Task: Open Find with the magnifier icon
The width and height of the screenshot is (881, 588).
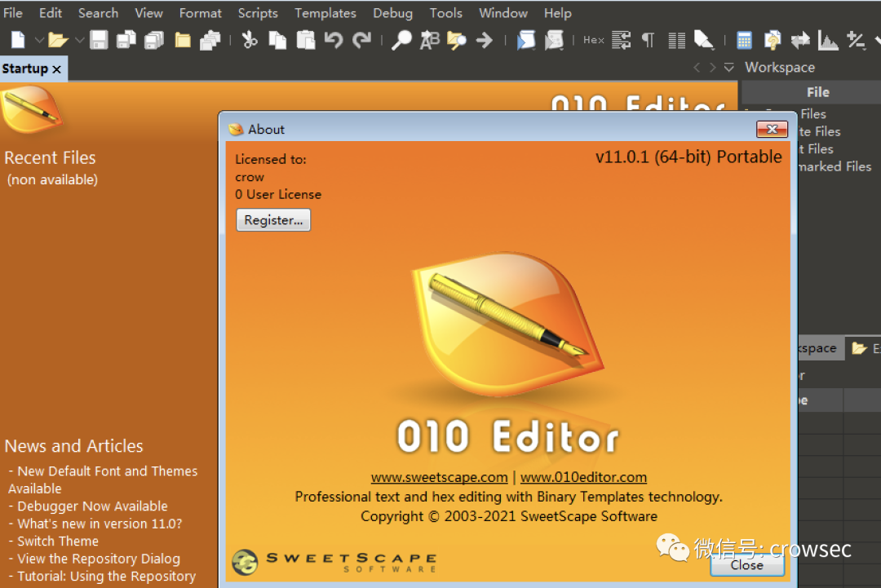Action: pyautogui.click(x=401, y=40)
